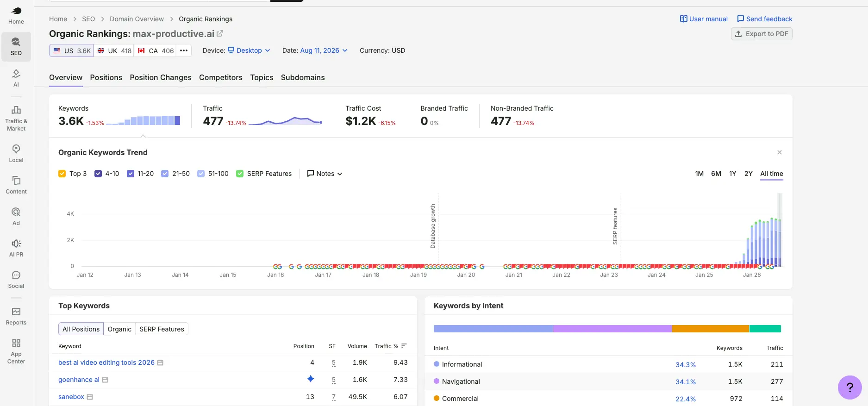
Task: Set chart range to 2Y
Action: tap(749, 174)
